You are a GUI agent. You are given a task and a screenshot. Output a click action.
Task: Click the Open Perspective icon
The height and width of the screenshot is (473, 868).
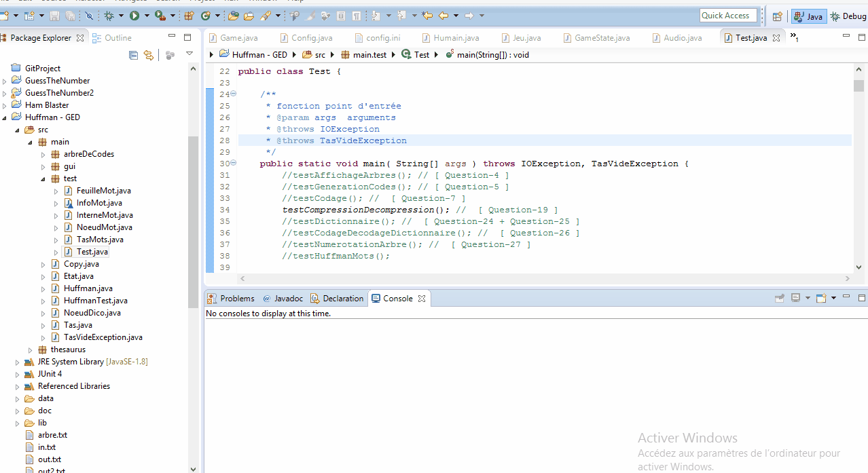[777, 16]
